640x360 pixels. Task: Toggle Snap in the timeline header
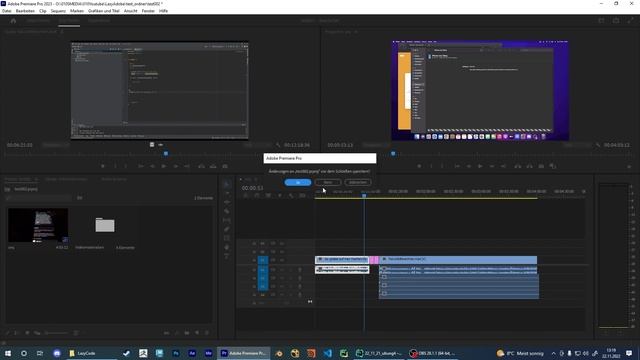(x=257, y=196)
